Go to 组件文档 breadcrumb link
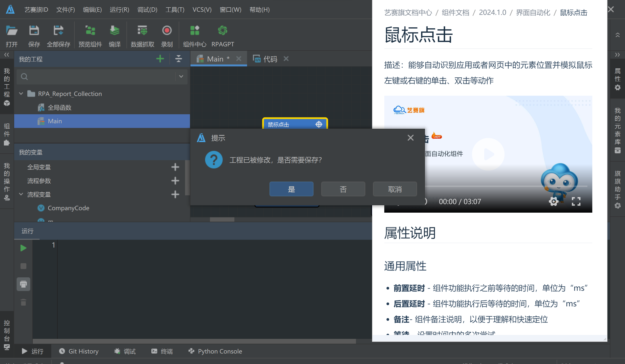The width and height of the screenshot is (625, 364). pyautogui.click(x=455, y=12)
